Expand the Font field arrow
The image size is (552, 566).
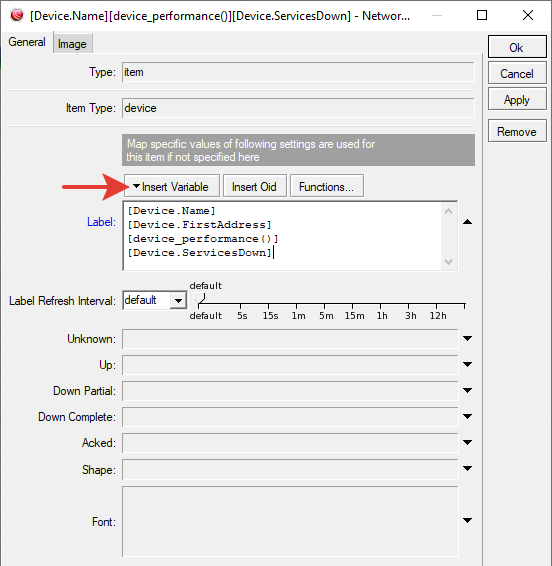[x=468, y=520]
